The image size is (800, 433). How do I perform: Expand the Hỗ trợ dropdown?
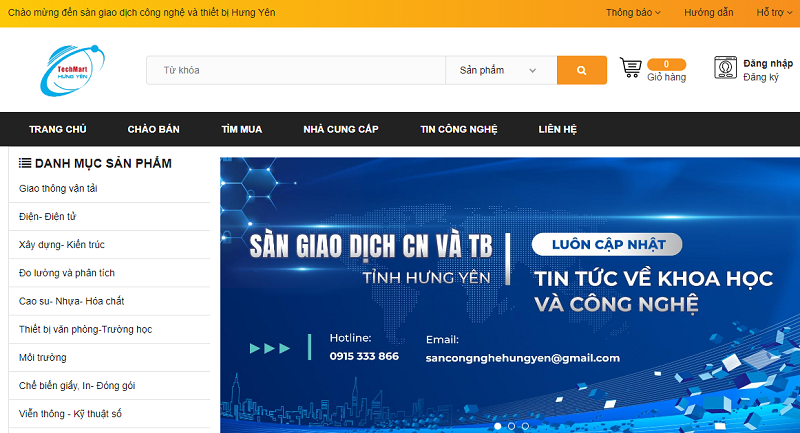pyautogui.click(x=774, y=13)
